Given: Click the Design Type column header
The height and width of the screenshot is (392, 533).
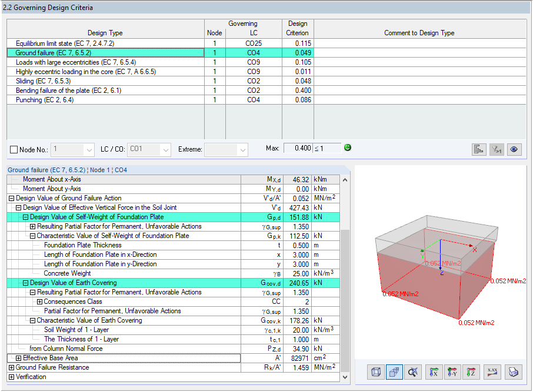Looking at the screenshot, I should coord(105,29).
